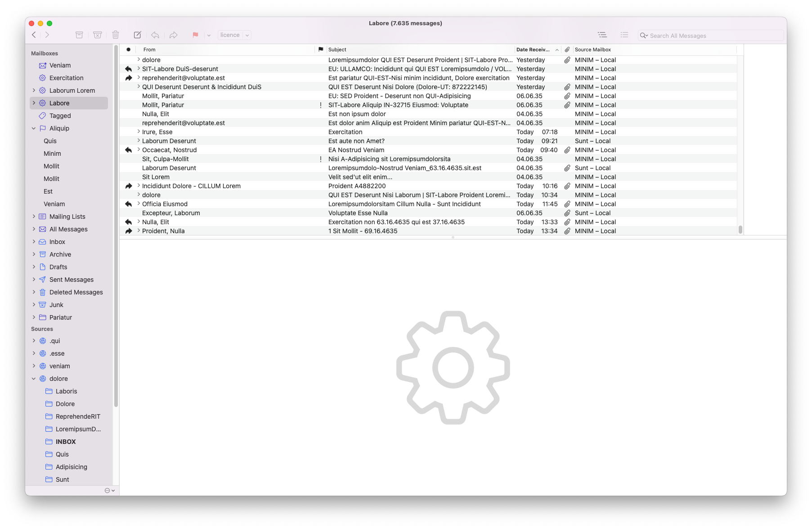Viewport: 812px width, 529px height.
Task: Open the licence dropdown menu
Action: click(234, 35)
